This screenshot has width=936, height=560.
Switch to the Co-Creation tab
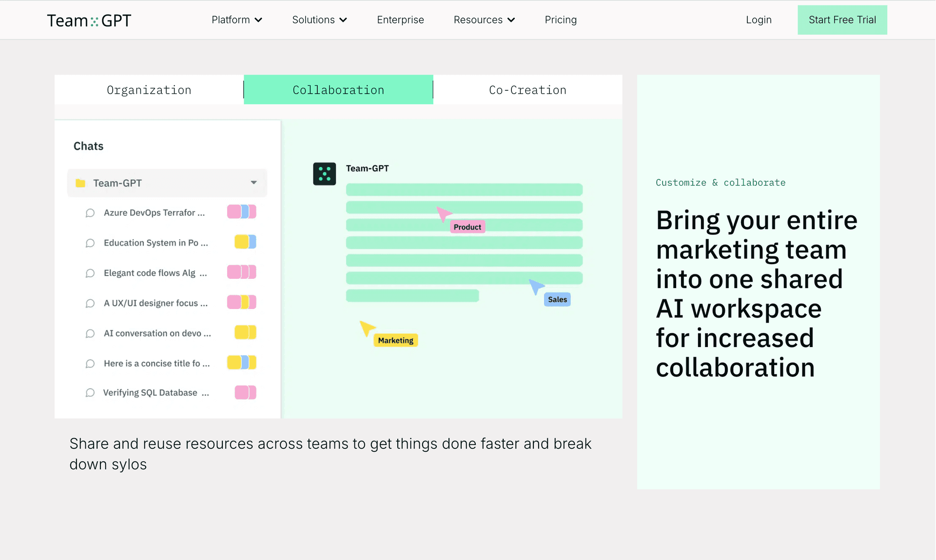(x=527, y=90)
